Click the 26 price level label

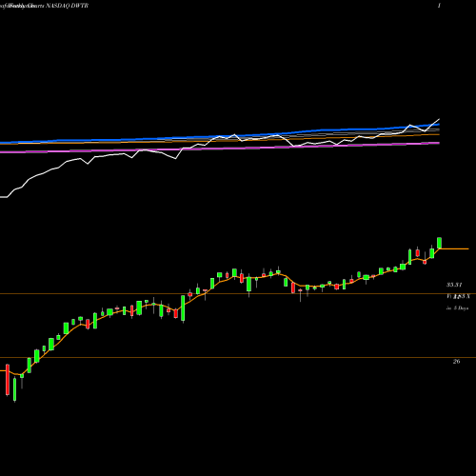tap(456, 362)
